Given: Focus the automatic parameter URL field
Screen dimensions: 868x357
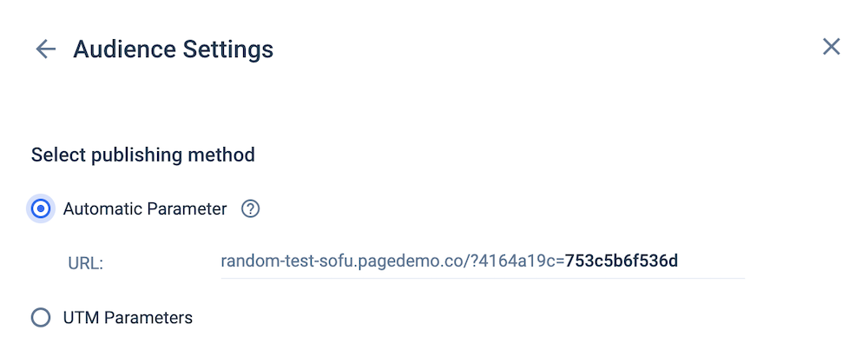Looking at the screenshot, I should point(482,261).
